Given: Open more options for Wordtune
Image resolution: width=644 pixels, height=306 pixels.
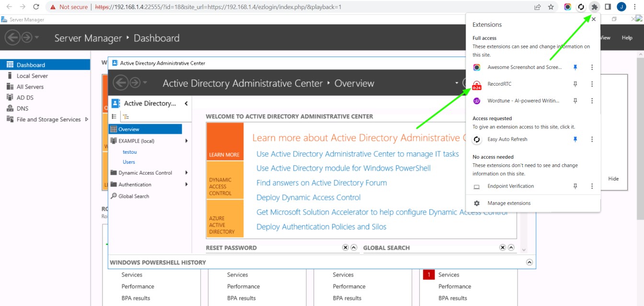Looking at the screenshot, I should 592,101.
